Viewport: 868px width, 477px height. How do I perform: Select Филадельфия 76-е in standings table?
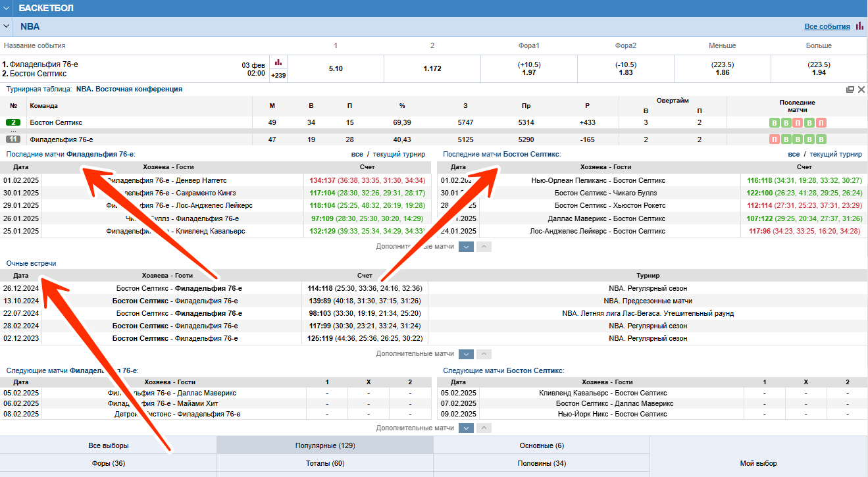[61, 139]
